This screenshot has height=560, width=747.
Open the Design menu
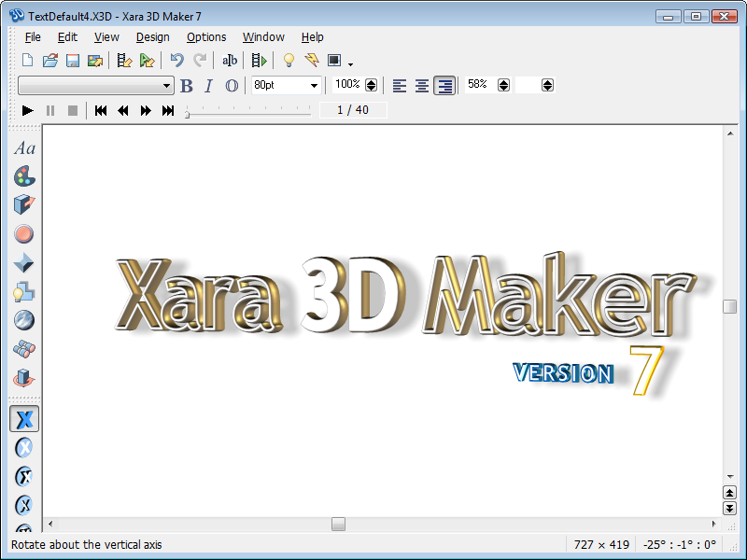pyautogui.click(x=152, y=37)
